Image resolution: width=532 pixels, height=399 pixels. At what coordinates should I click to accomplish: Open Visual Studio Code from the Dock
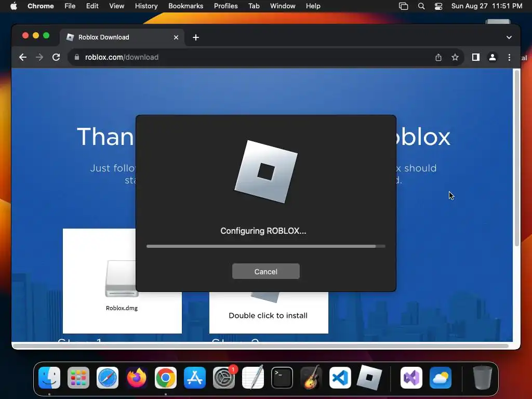pyautogui.click(x=340, y=378)
